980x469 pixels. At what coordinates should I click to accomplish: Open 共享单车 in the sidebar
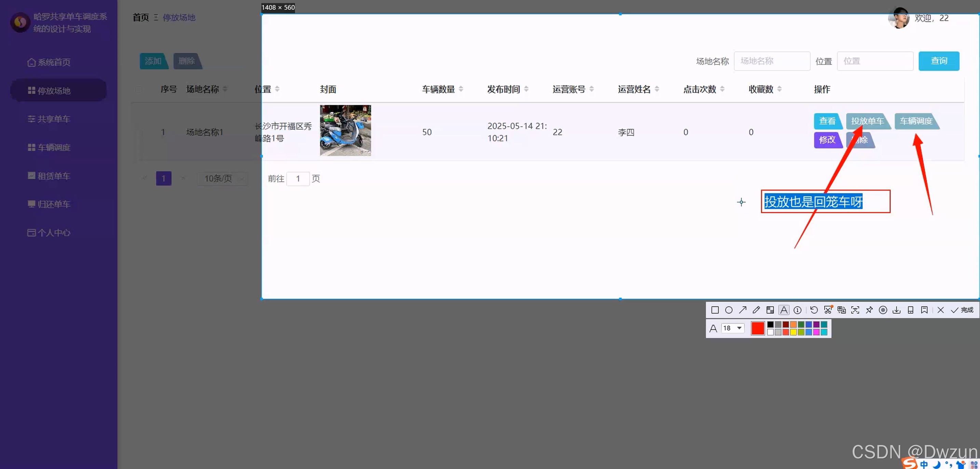(53, 119)
